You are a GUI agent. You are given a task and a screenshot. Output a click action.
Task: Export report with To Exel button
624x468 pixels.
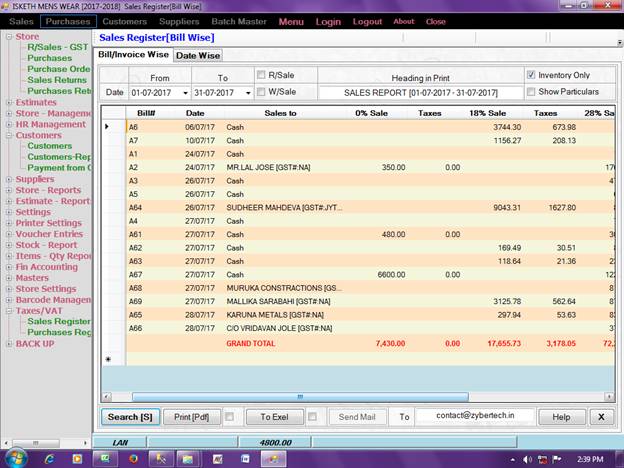click(x=273, y=416)
